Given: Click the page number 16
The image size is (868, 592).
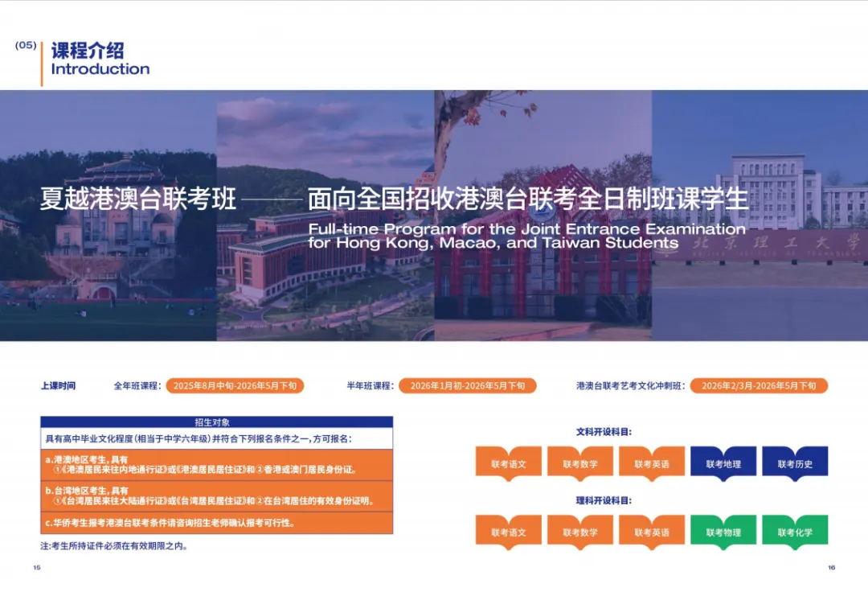Looking at the screenshot, I should pyautogui.click(x=832, y=568).
